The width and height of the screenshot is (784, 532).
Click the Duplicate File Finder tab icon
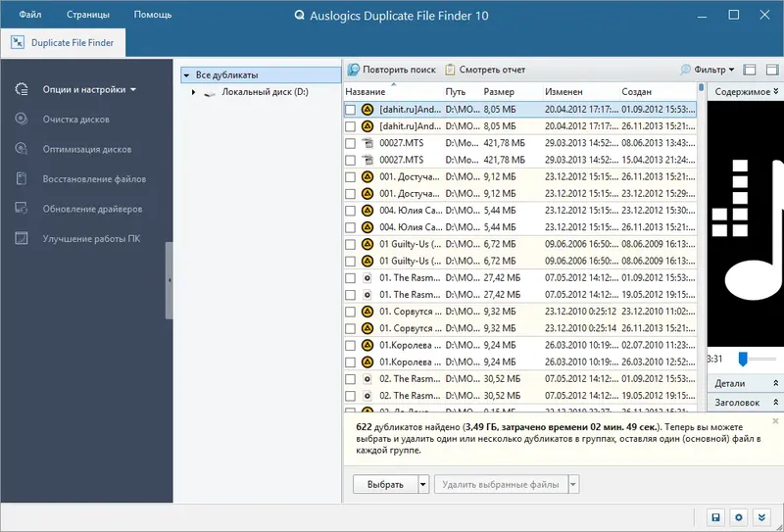point(18,42)
